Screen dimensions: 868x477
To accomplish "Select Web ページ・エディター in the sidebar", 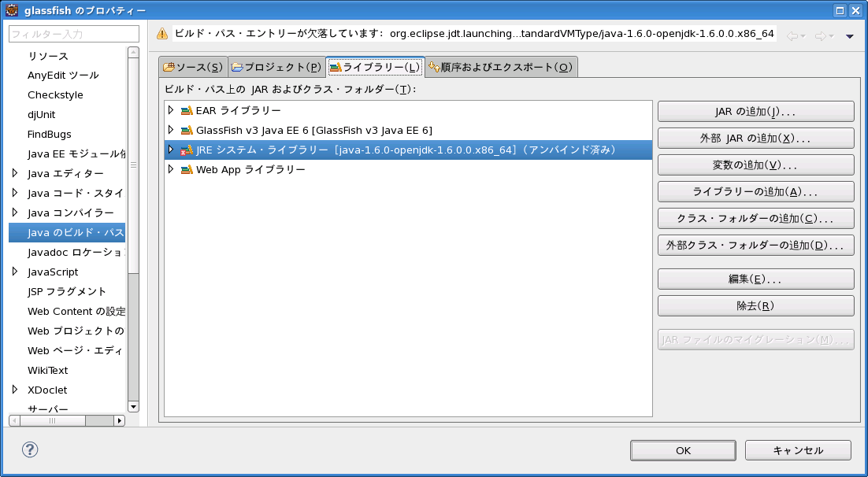I will coord(76,350).
